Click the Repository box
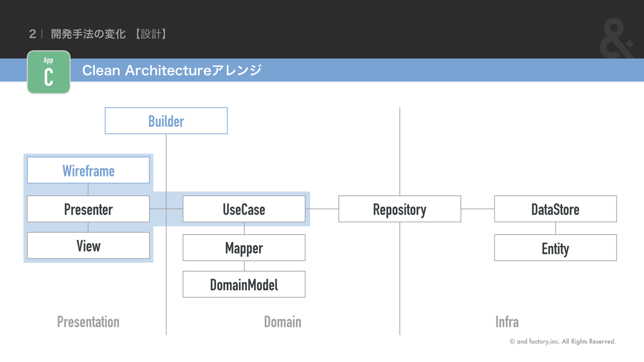Viewport: 644px width, 362px height. click(399, 209)
